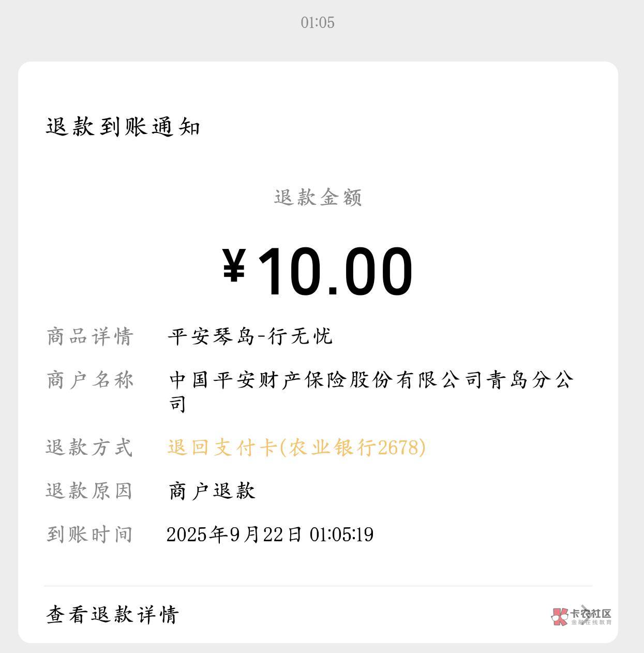Click the 卡农社区 watermark text
644x653 pixels.
click(591, 614)
